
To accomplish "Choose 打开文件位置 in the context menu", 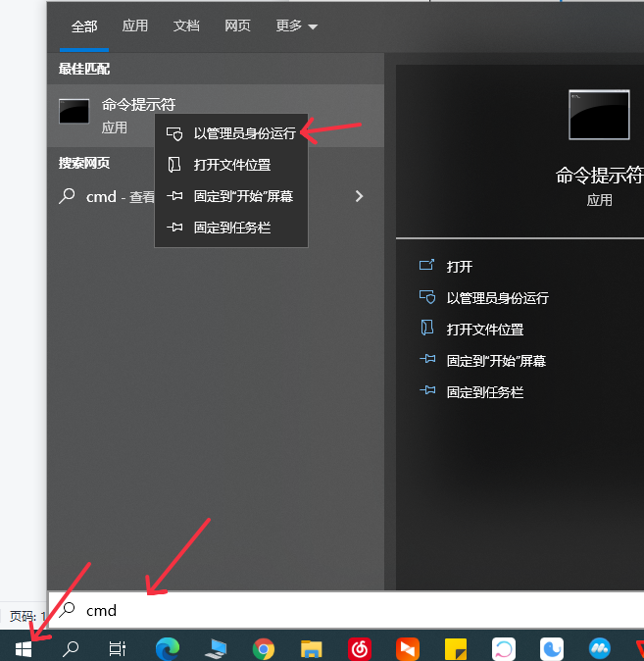I will [x=231, y=165].
